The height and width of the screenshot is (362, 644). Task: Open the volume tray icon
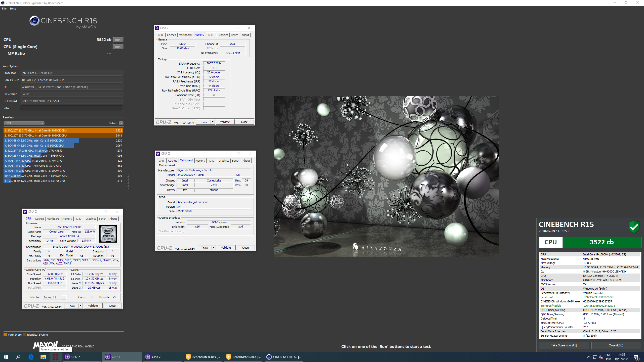click(601, 357)
